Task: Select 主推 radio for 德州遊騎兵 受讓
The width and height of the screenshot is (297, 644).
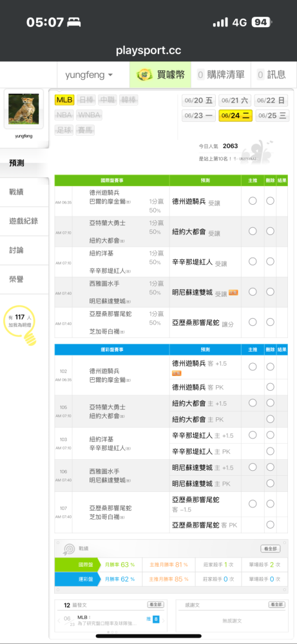Action: [x=253, y=200]
